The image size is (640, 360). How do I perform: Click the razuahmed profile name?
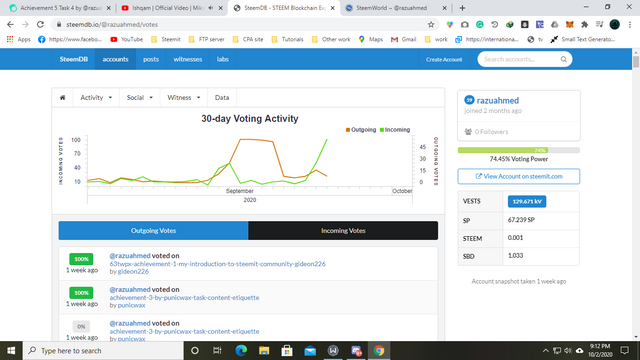(x=498, y=100)
